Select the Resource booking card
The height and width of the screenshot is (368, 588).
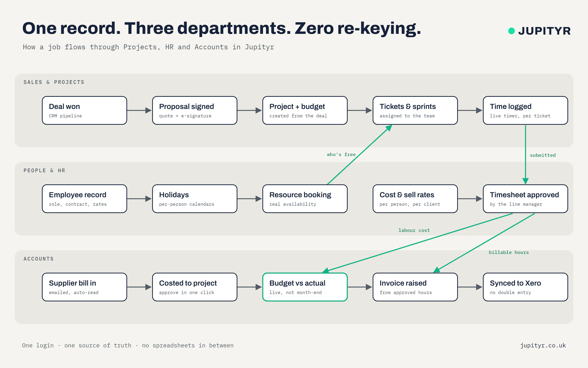(x=305, y=199)
